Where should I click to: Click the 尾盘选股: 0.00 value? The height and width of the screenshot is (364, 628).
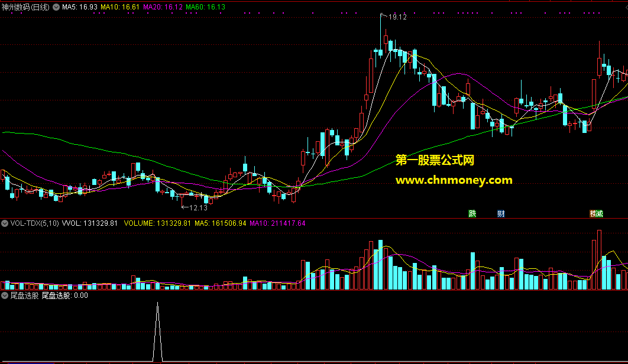coord(65,295)
